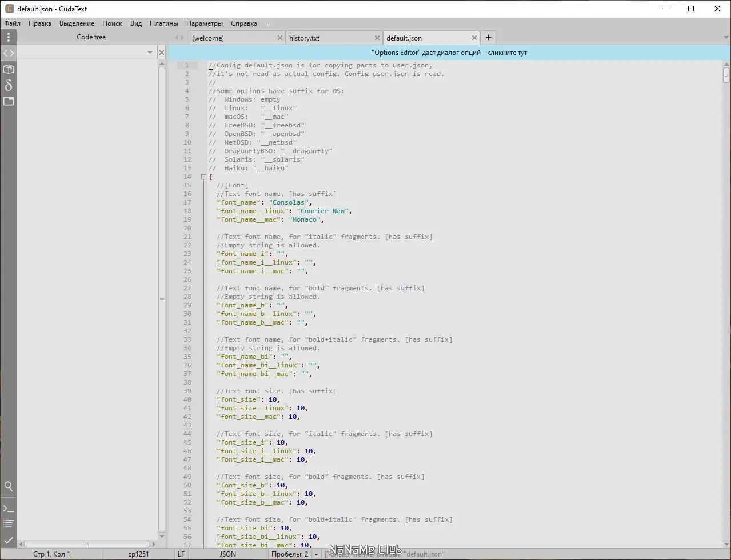Viewport: 731px width, 560px height.
Task: Click line number 1 in gutter
Action: click(x=186, y=65)
